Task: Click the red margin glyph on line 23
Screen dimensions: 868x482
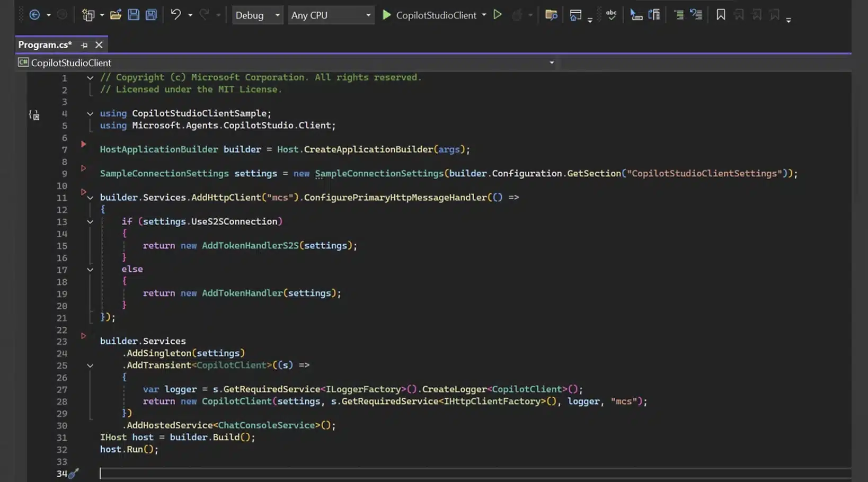Action: tap(83, 336)
